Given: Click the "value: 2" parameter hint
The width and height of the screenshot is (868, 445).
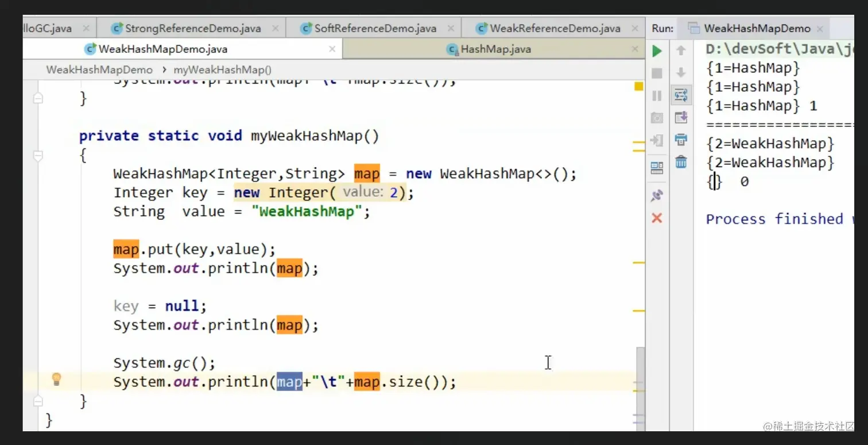Looking at the screenshot, I should 370,192.
